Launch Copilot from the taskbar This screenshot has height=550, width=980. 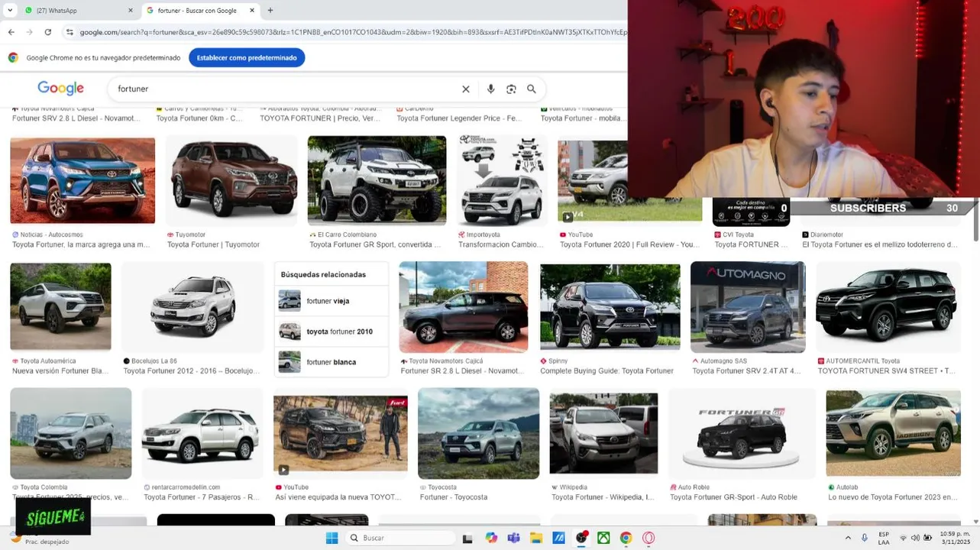click(491, 538)
